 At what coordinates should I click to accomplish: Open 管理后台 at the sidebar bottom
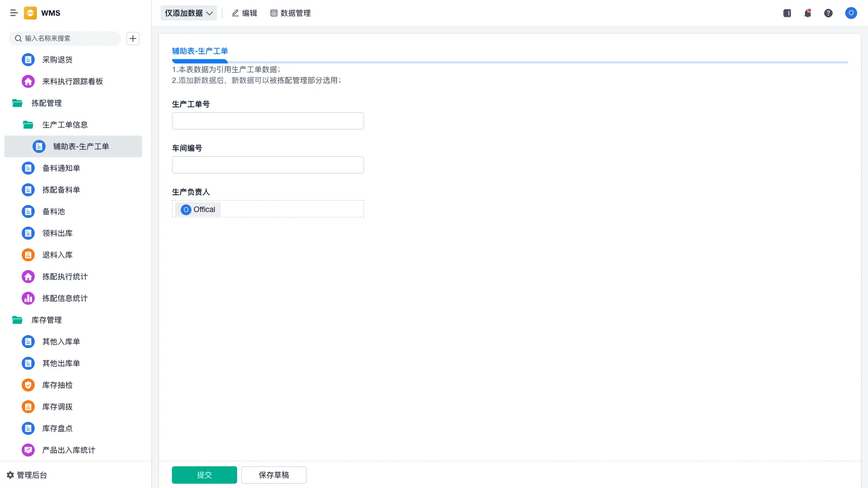pos(27,475)
